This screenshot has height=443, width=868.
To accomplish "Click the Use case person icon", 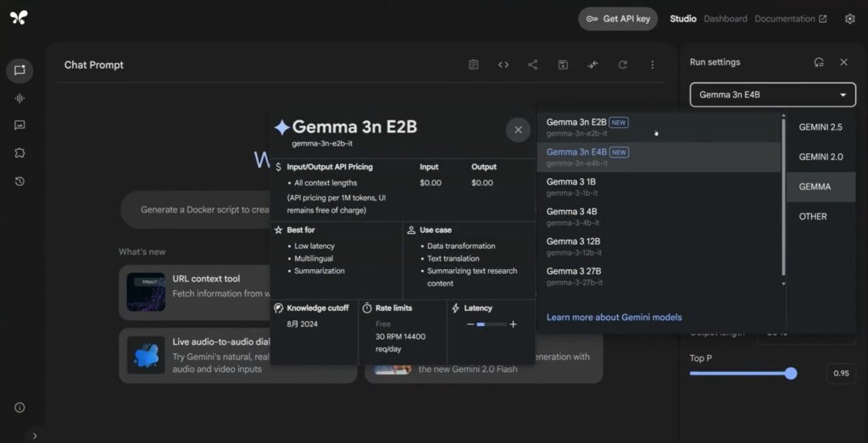I will click(x=411, y=230).
